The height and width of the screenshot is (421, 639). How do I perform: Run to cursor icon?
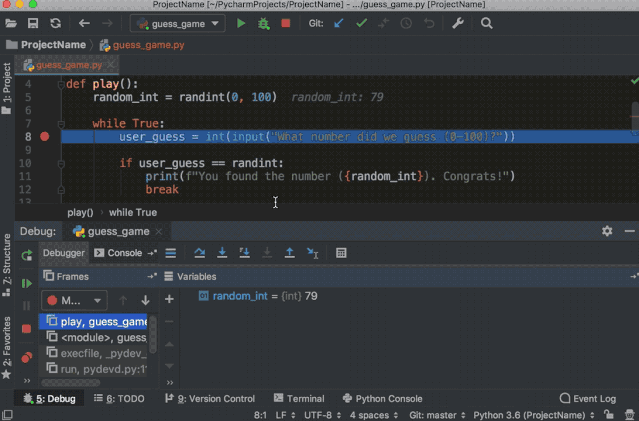pos(313,253)
